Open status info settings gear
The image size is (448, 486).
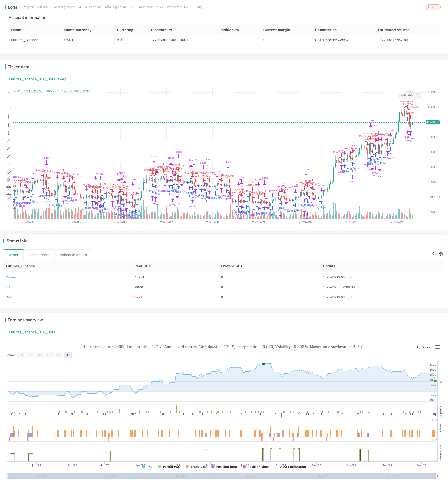441,254
